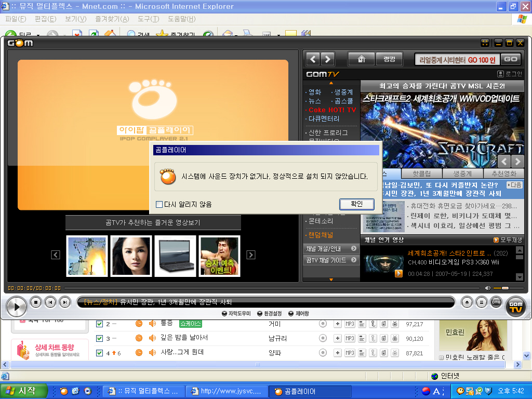Open 보기(V) menu in Internet Explorer

click(76, 19)
